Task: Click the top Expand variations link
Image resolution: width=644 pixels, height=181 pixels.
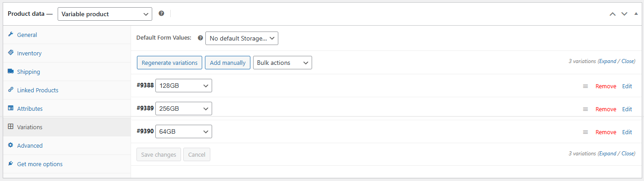Action: (x=608, y=61)
